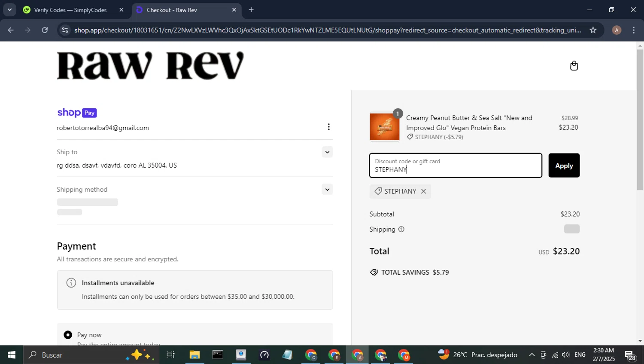Click the Total amount $23.20
The image size is (644, 364).
coord(566,251)
